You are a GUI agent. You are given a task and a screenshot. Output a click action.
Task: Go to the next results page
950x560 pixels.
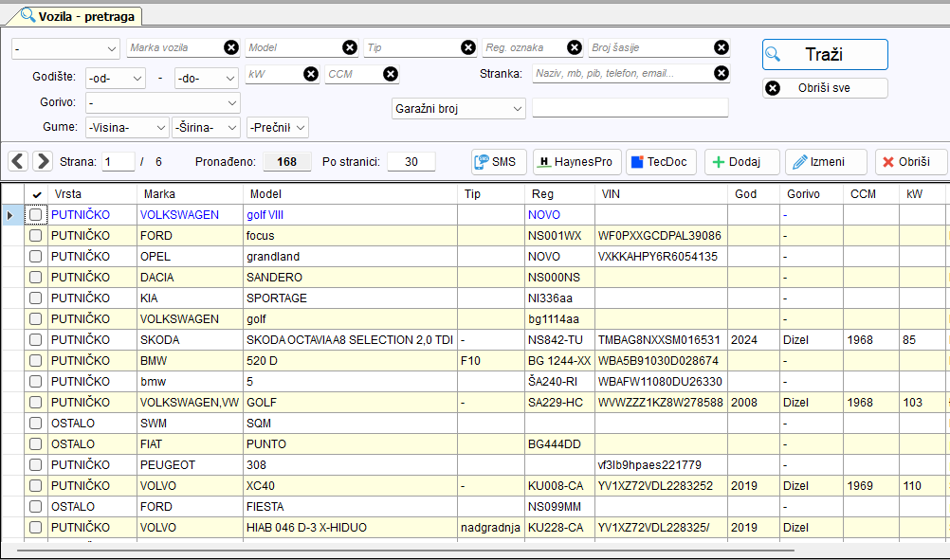[43, 162]
